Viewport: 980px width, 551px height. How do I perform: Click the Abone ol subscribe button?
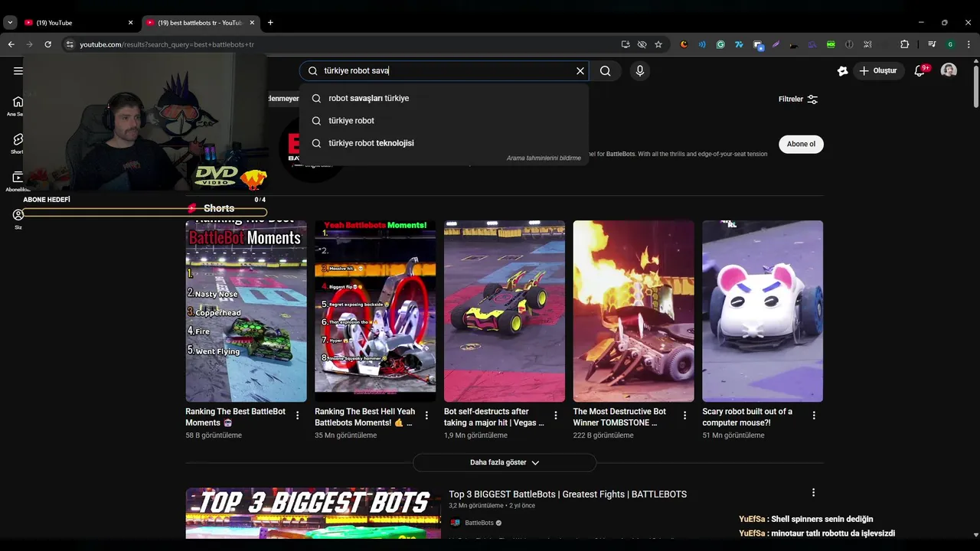point(801,144)
